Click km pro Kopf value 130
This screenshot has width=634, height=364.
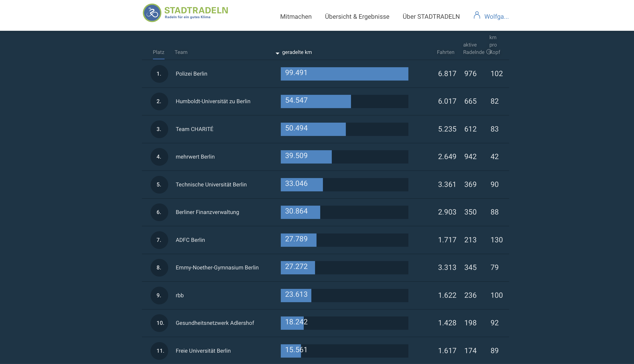click(497, 240)
